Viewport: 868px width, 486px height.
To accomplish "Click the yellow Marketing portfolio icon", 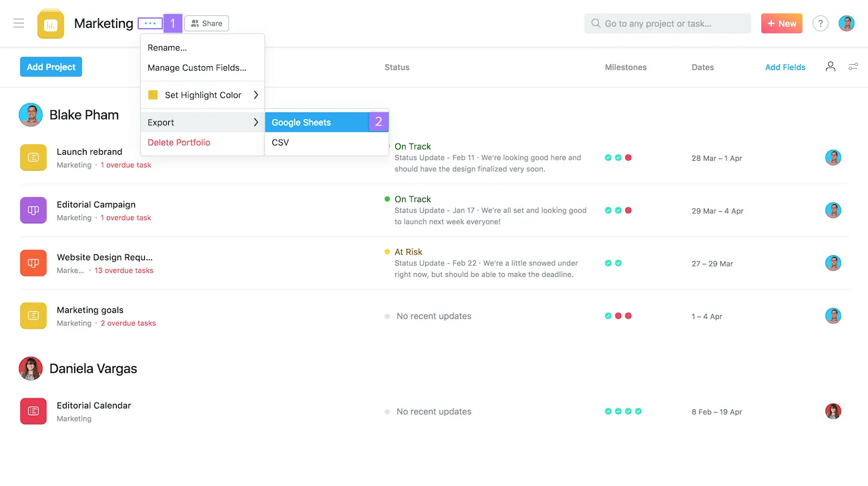I will (50, 23).
